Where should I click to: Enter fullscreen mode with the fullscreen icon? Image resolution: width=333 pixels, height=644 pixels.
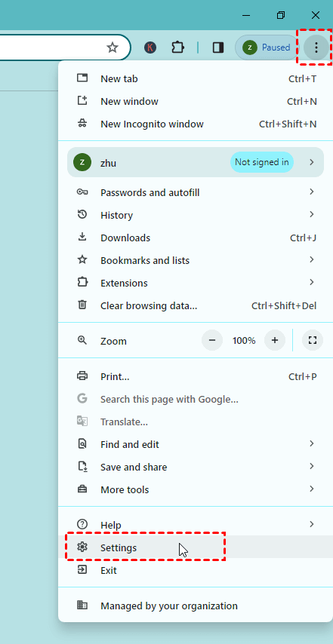313,341
